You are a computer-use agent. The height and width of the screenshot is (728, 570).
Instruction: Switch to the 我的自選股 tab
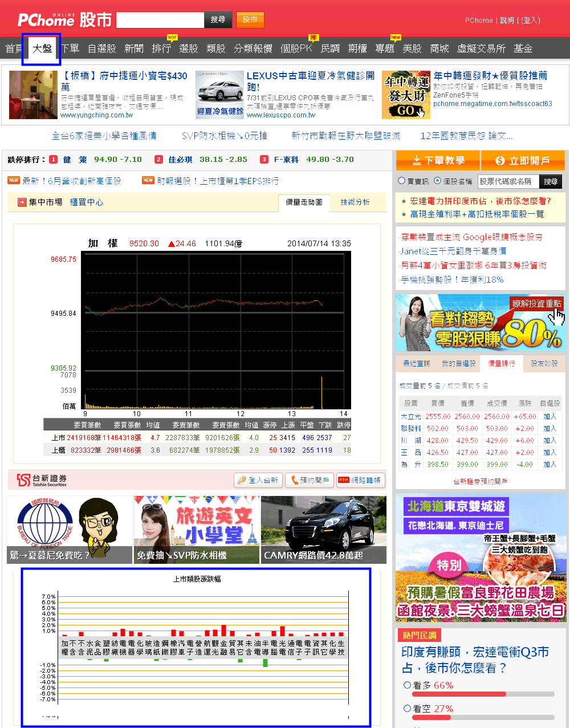click(x=458, y=363)
